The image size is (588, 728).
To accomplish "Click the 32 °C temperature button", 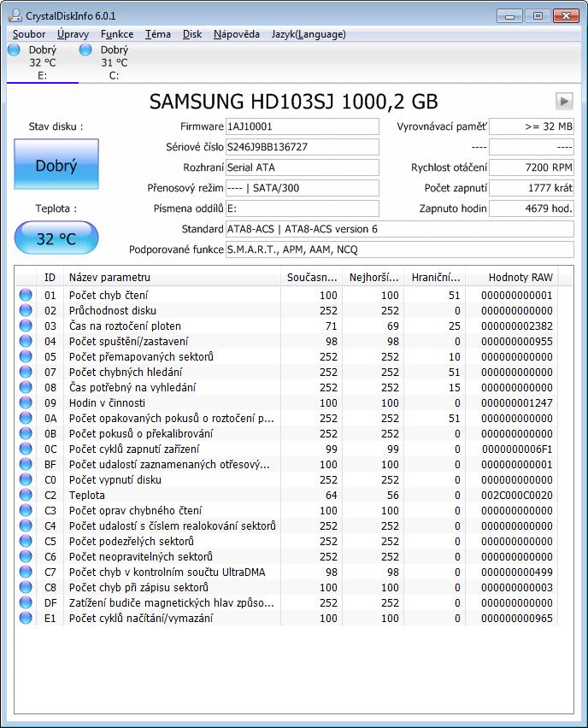I will tap(56, 238).
